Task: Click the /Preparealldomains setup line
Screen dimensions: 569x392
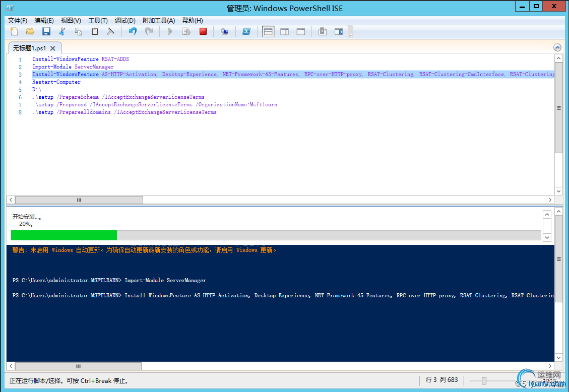Action: point(124,112)
